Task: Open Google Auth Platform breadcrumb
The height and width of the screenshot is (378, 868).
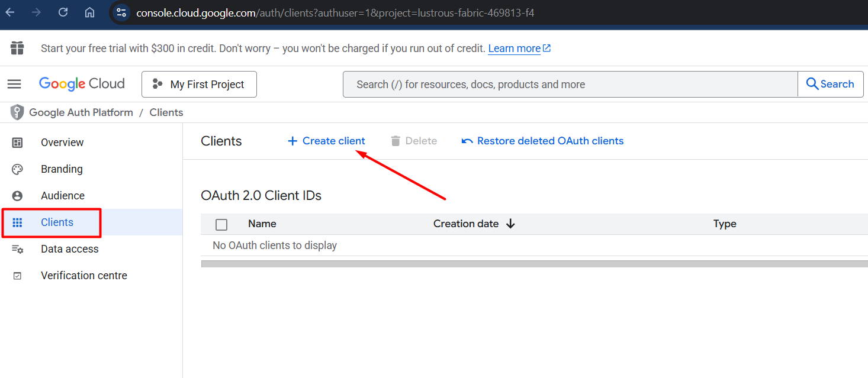Action: point(81,112)
